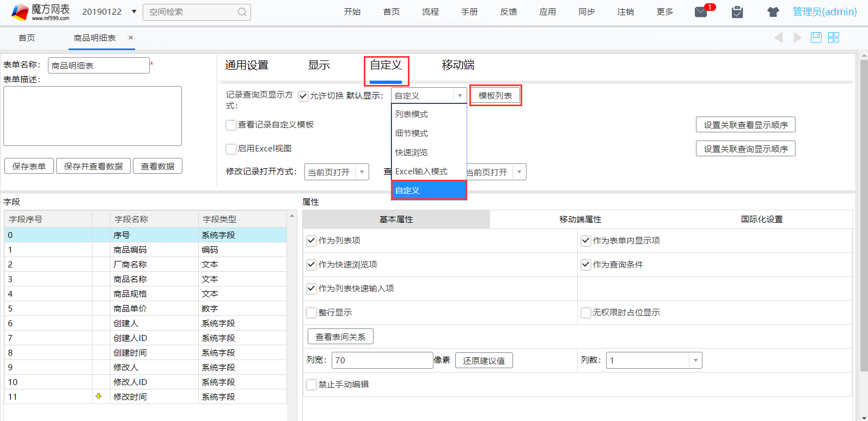Open the mail messages icon
The height and width of the screenshot is (421, 868).
click(x=701, y=12)
